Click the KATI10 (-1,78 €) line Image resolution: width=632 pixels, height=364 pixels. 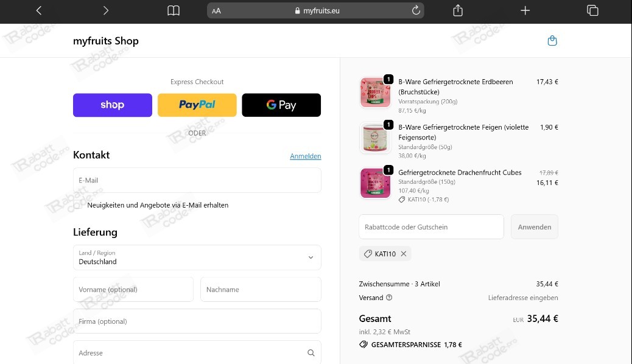pos(424,199)
